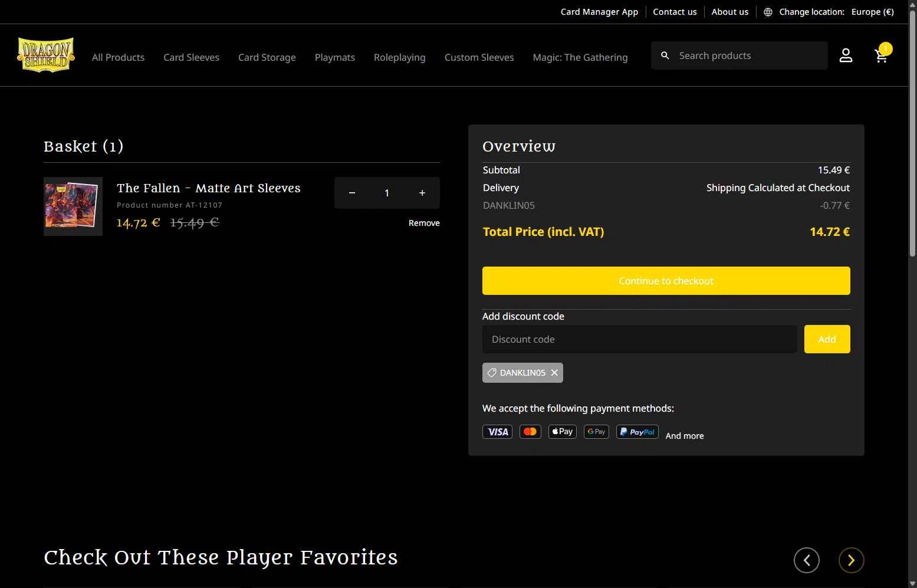Click the Mastercard payment icon
Screen dimensions: 917x588
point(530,432)
